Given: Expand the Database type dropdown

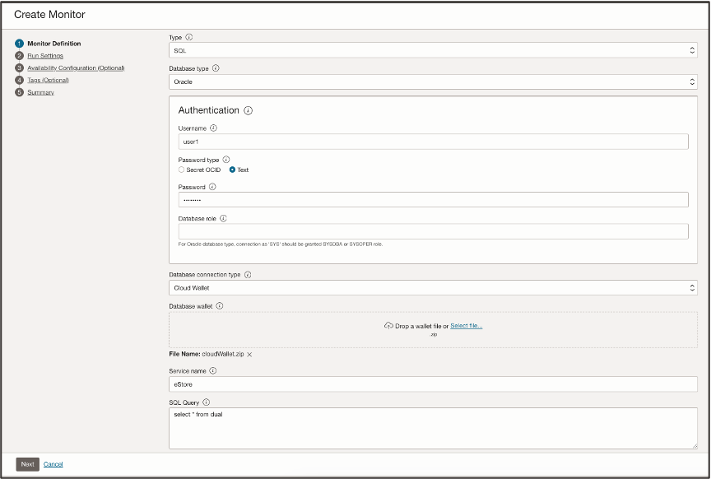Looking at the screenshot, I should 432,82.
